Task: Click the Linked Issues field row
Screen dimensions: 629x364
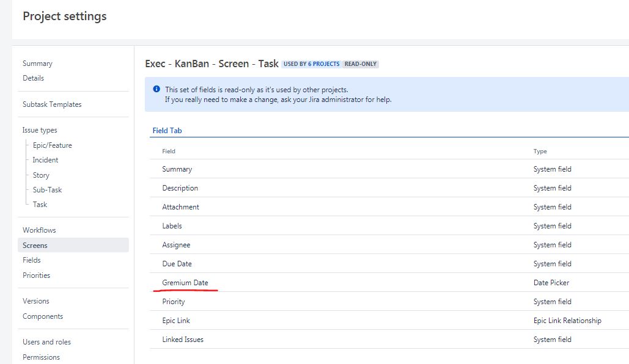Action: tap(389, 340)
